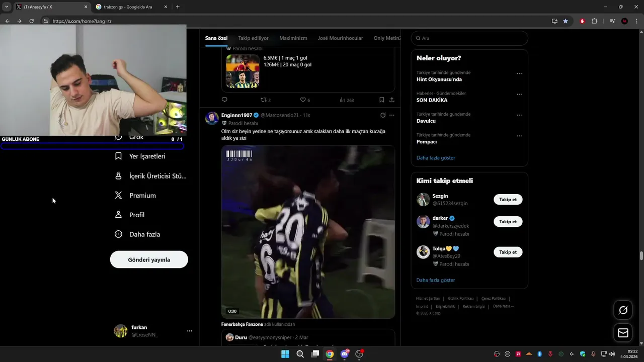Install page as app icon in address bar

coord(554,21)
